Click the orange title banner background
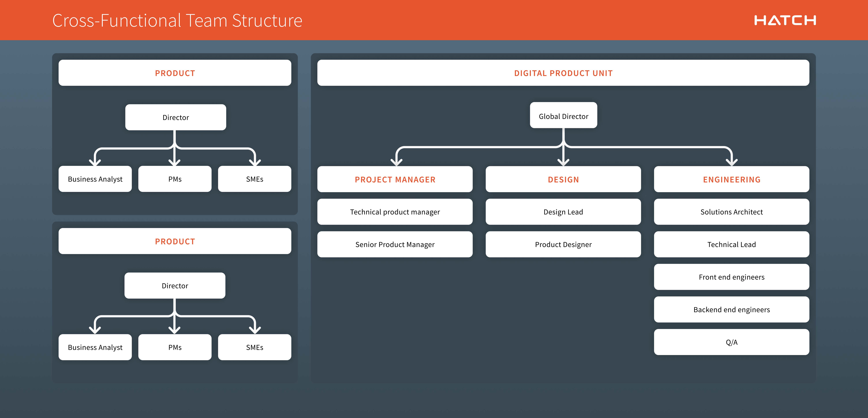The image size is (868, 418). coord(505,20)
